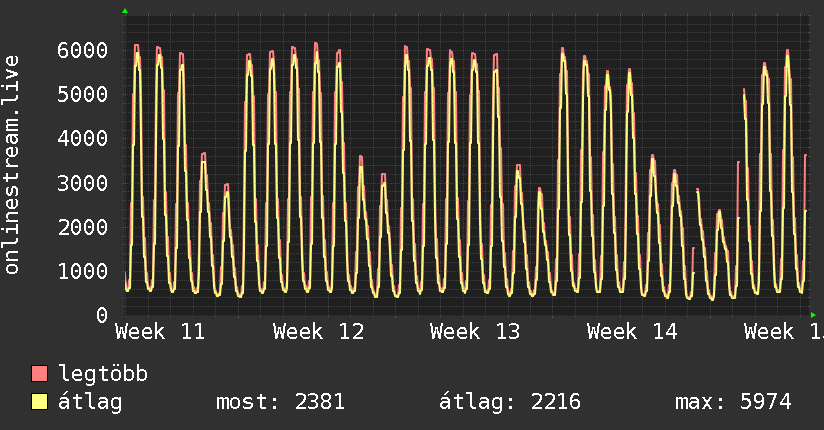Click the 5000 y-axis label
Screen dimensions: 824x430
tap(83, 95)
